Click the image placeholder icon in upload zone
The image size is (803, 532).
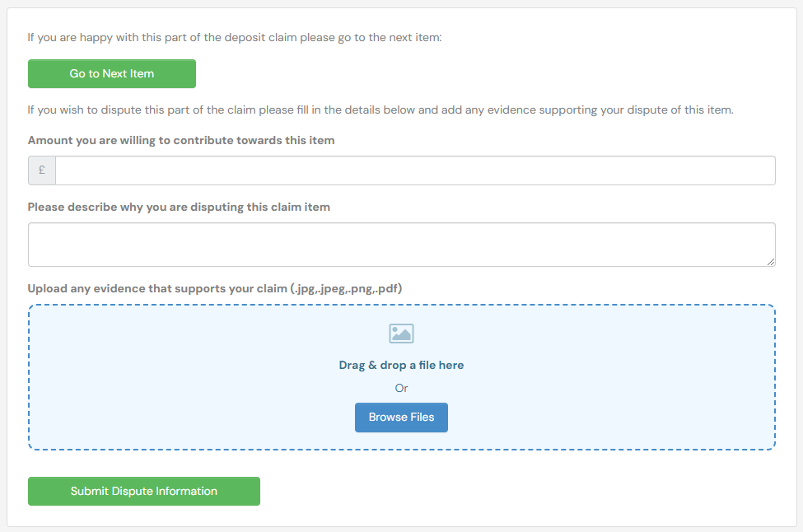pos(401,334)
